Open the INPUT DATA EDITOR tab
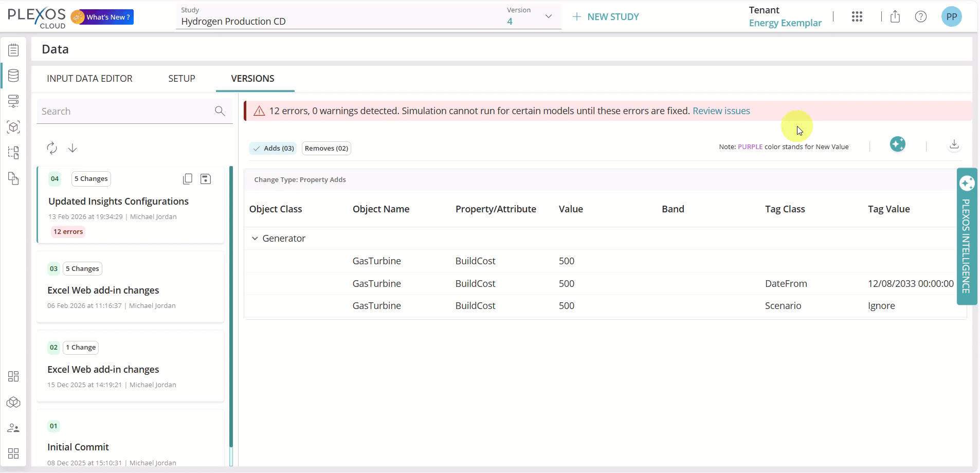Image resolution: width=980 pixels, height=473 pixels. pos(90,79)
